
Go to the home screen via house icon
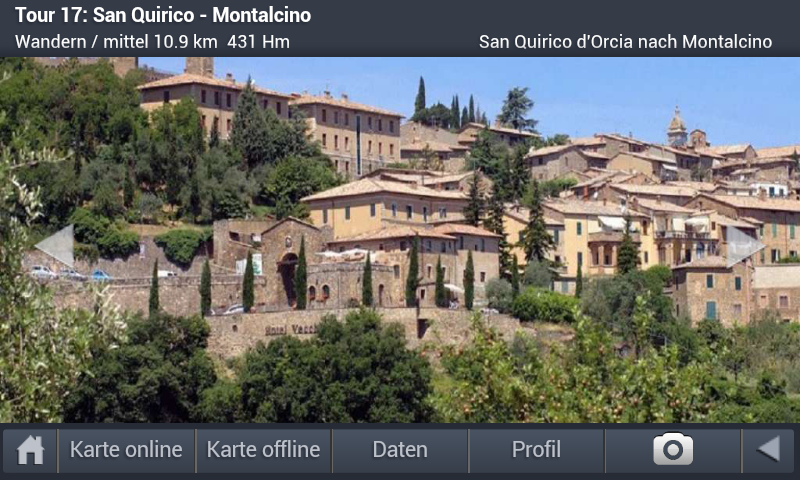pos(30,450)
